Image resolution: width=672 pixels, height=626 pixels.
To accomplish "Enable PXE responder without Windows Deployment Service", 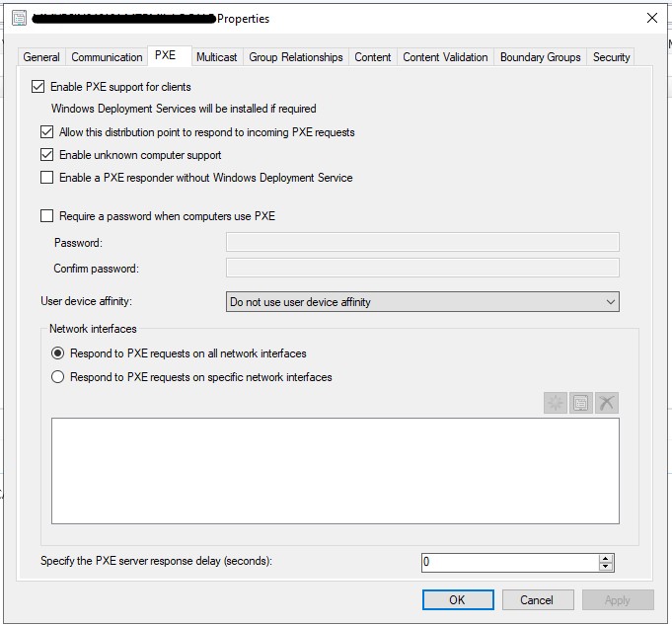I will 47,179.
